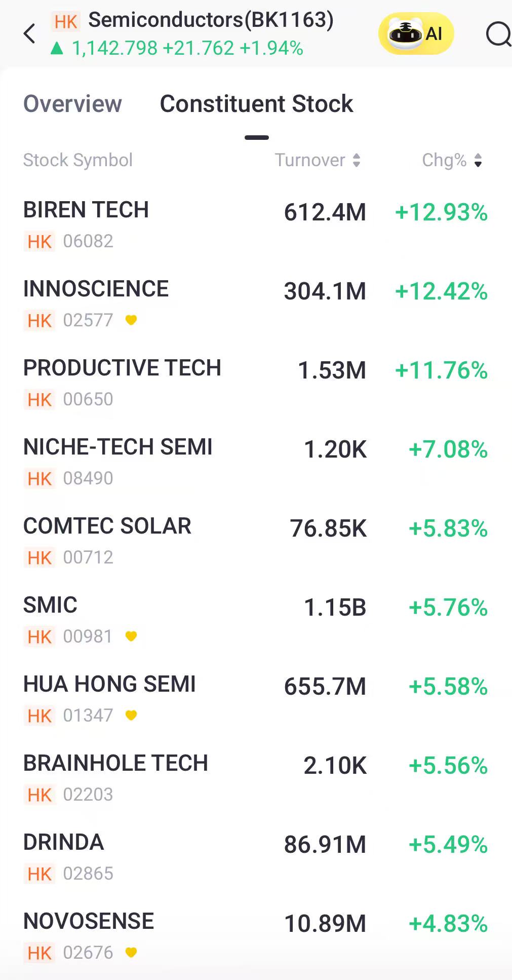Tap the Stock Symbol column header

pyautogui.click(x=78, y=160)
